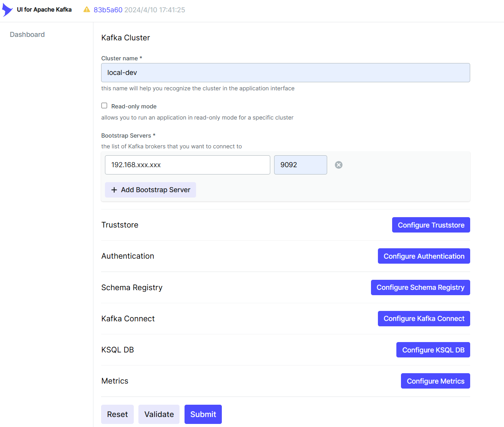Click the Authentication section label

pyautogui.click(x=128, y=256)
